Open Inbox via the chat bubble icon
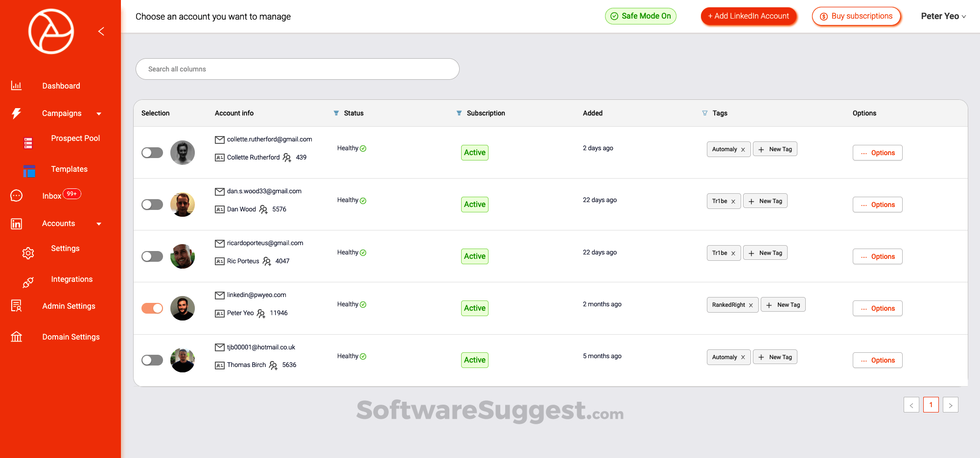 tap(16, 196)
